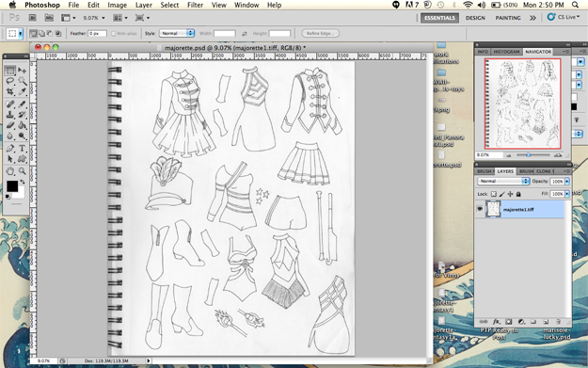Select the Hand tool

10,171
